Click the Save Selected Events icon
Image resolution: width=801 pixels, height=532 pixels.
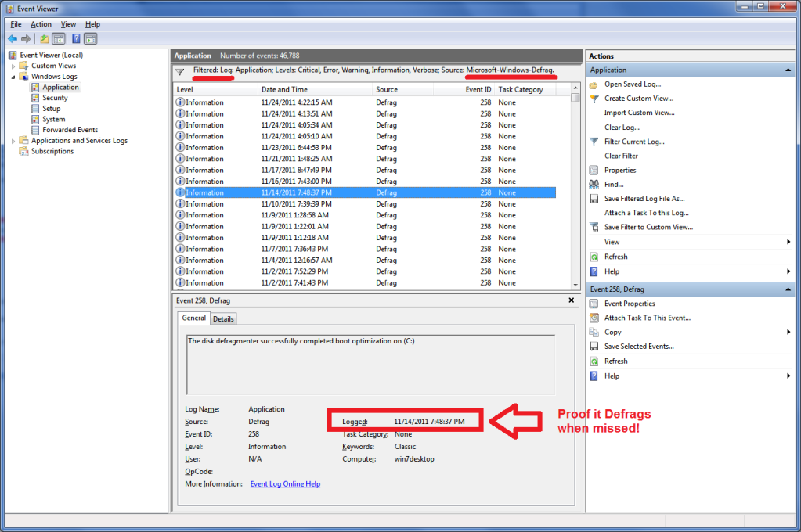tap(594, 346)
